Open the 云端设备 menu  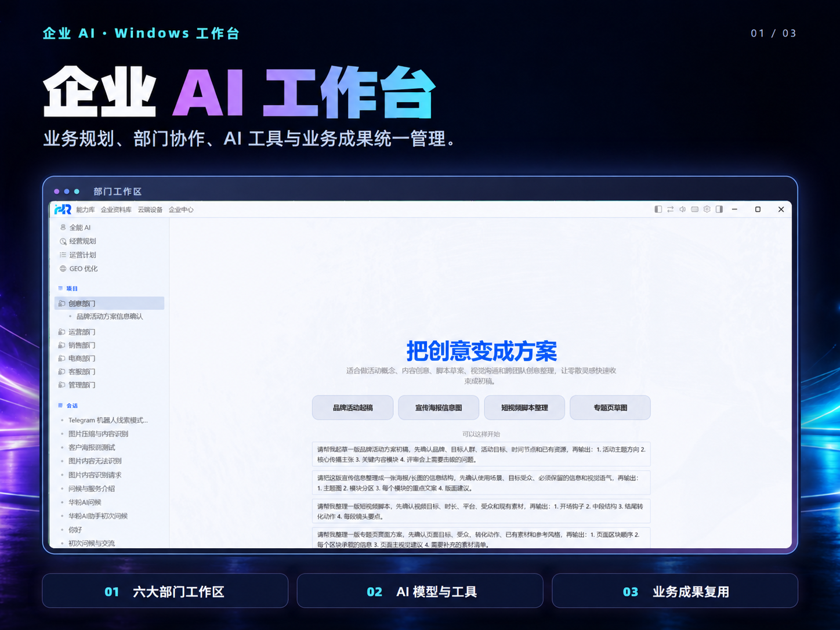click(150, 209)
